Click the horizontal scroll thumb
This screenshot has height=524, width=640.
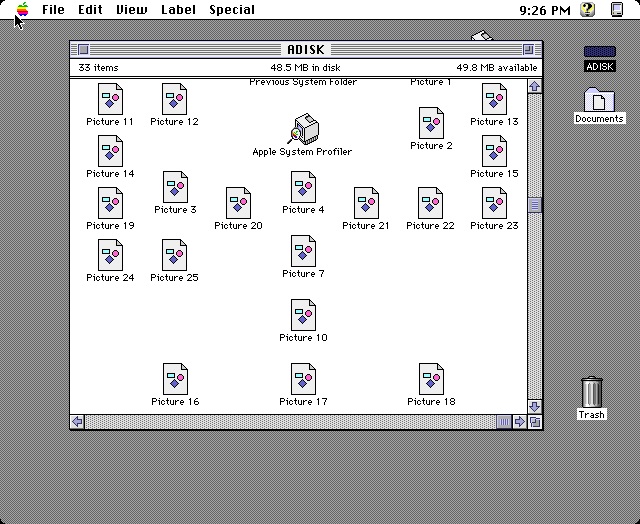point(504,422)
